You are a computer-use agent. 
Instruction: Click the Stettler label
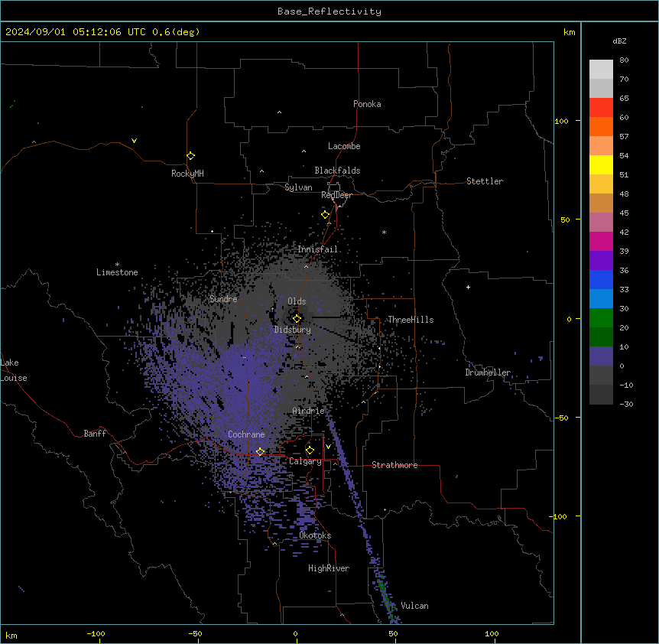click(485, 181)
